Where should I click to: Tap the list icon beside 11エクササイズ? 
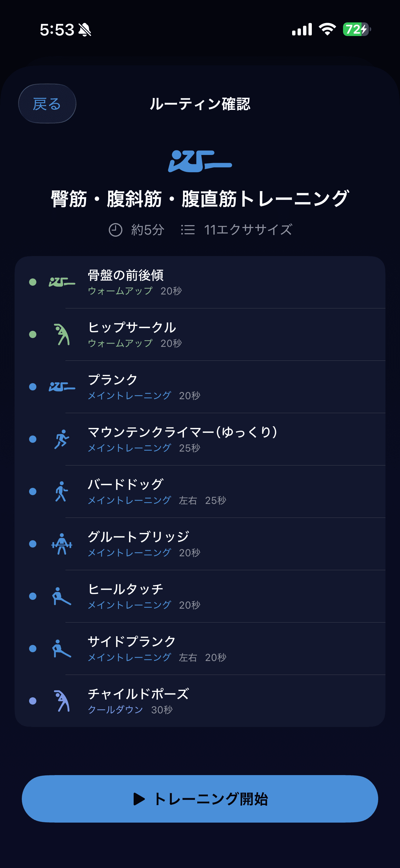[188, 230]
